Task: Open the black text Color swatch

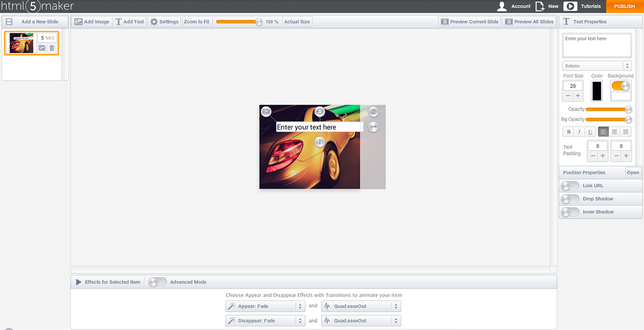Action: (597, 91)
